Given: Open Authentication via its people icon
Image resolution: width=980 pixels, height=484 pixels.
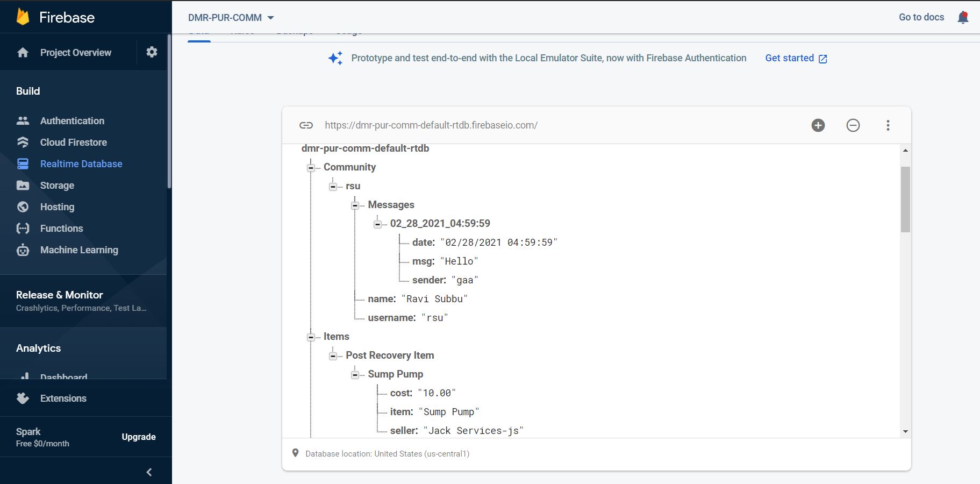Looking at the screenshot, I should (23, 121).
